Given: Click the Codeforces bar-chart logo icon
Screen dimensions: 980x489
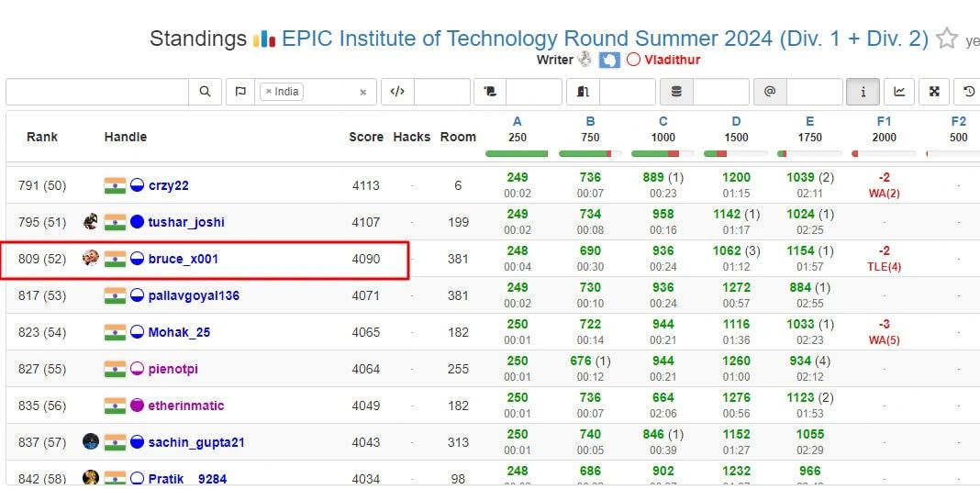Looking at the screenshot, I should click(x=263, y=39).
